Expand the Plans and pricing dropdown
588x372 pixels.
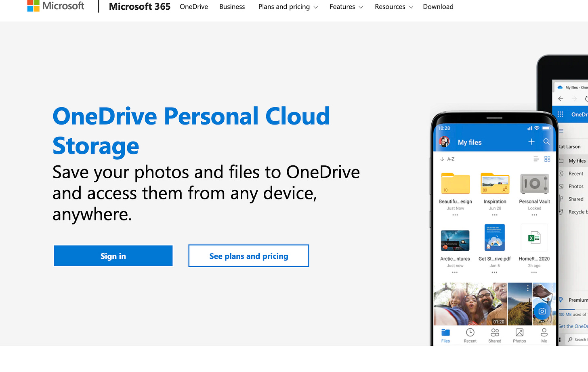(288, 6)
